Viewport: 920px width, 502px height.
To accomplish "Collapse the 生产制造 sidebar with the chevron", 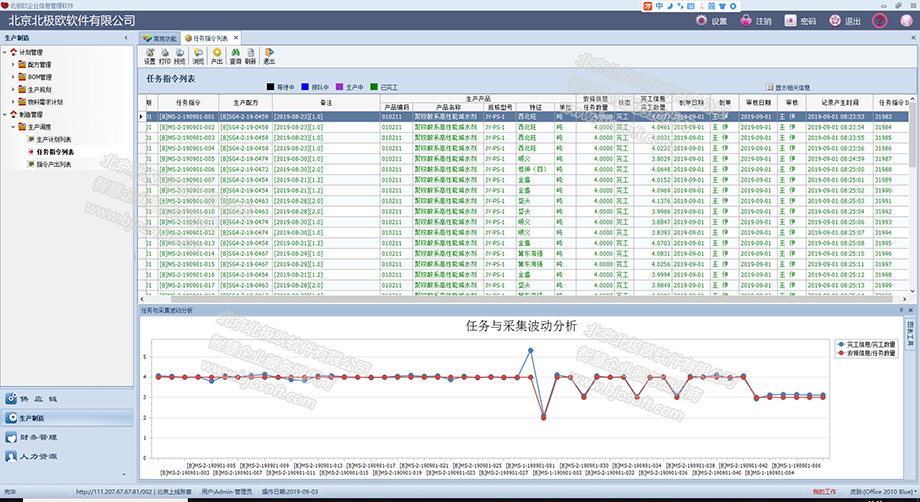I will pyautogui.click(x=126, y=38).
